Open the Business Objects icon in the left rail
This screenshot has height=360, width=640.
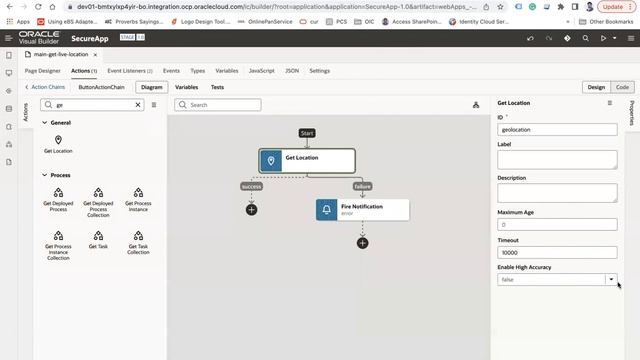pos(9,109)
